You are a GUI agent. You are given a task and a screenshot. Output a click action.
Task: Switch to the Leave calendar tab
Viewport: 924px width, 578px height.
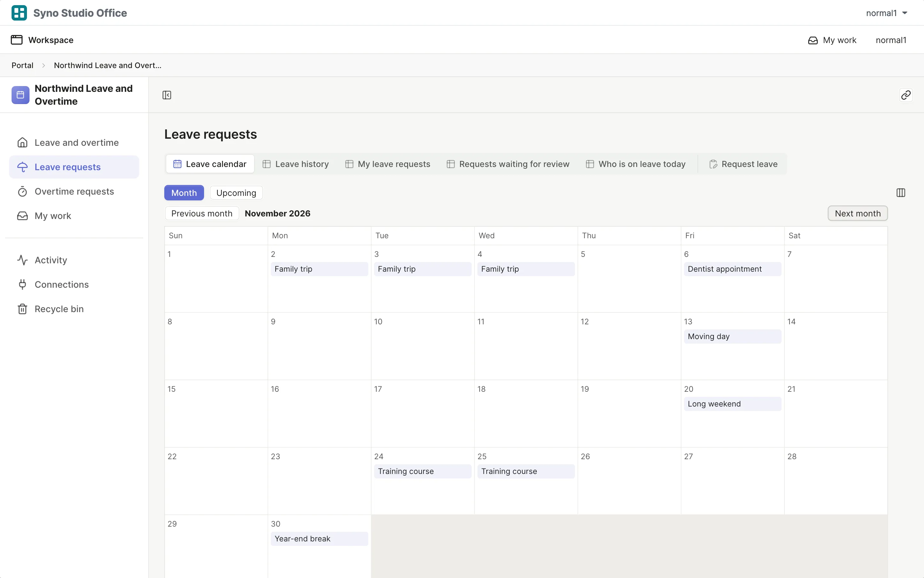tap(210, 164)
